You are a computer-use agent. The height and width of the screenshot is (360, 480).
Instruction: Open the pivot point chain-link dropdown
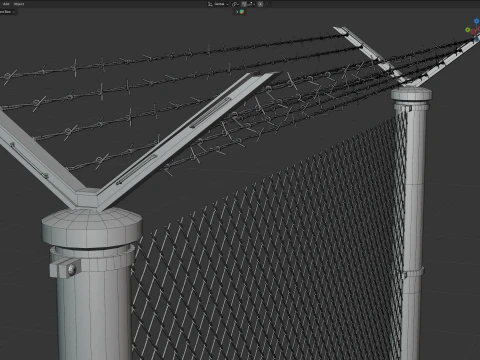(235, 4)
